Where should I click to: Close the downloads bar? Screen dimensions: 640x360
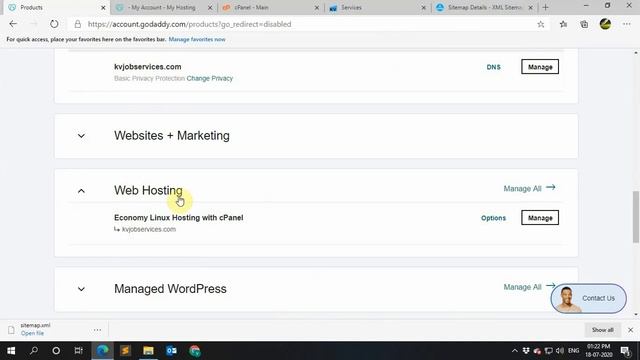pyautogui.click(x=630, y=330)
